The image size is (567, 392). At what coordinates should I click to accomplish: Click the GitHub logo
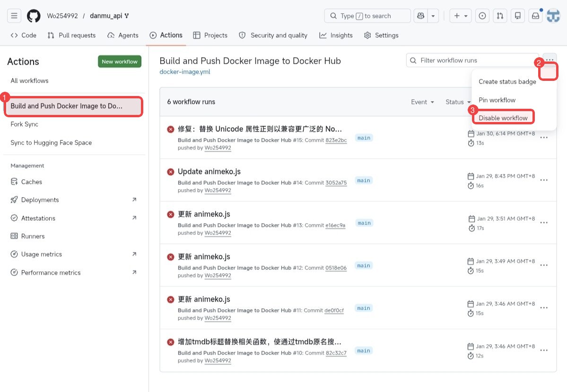(34, 16)
